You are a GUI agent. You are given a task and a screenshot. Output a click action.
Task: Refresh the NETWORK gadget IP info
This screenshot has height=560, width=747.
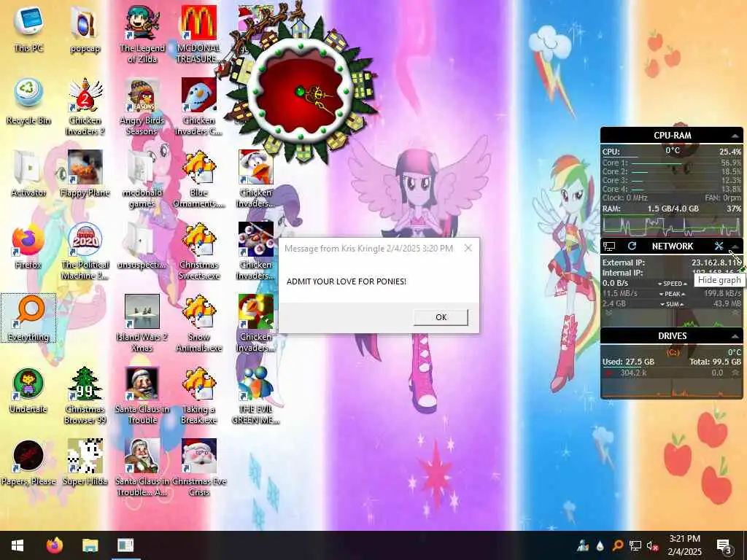pyautogui.click(x=632, y=246)
